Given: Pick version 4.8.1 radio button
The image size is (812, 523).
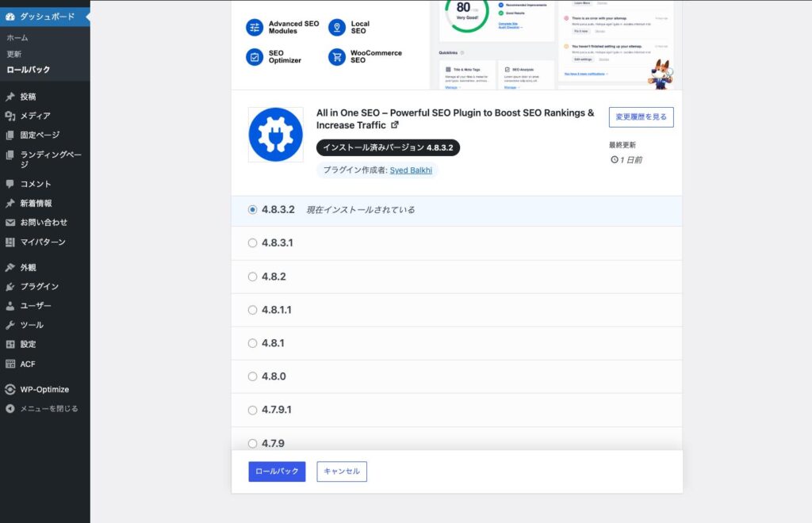Looking at the screenshot, I should 252,343.
